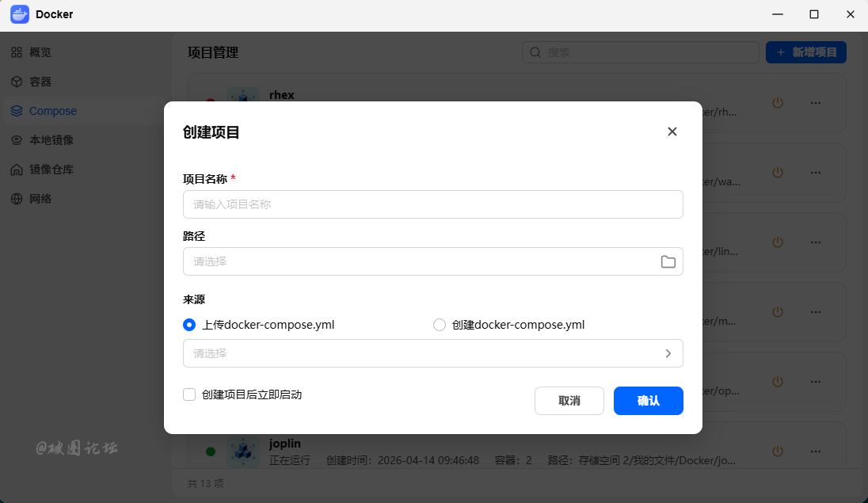Click power icon on row ending er/m...
This screenshot has width=868, height=503.
778,312
